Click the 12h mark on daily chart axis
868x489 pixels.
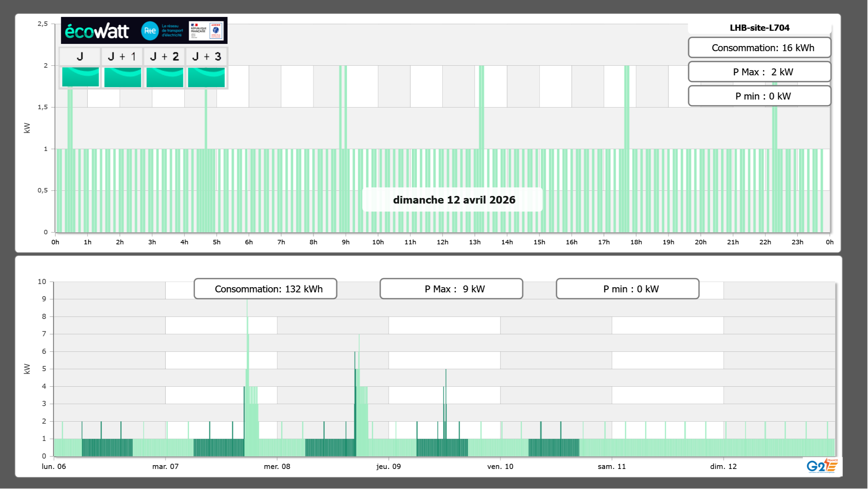[442, 242]
